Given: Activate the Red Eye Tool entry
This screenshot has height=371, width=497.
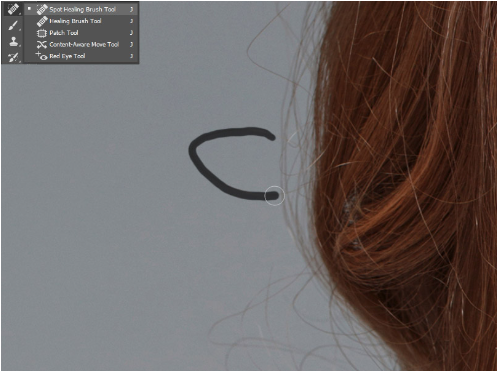Looking at the screenshot, I should pos(82,56).
